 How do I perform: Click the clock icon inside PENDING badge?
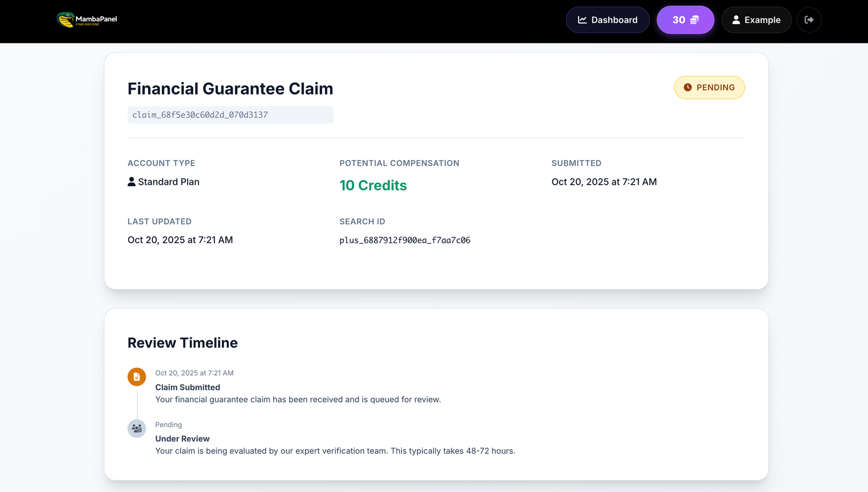click(x=687, y=87)
